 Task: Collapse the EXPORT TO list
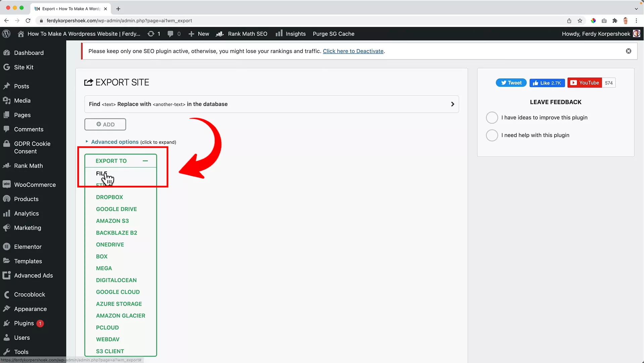pyautogui.click(x=146, y=160)
